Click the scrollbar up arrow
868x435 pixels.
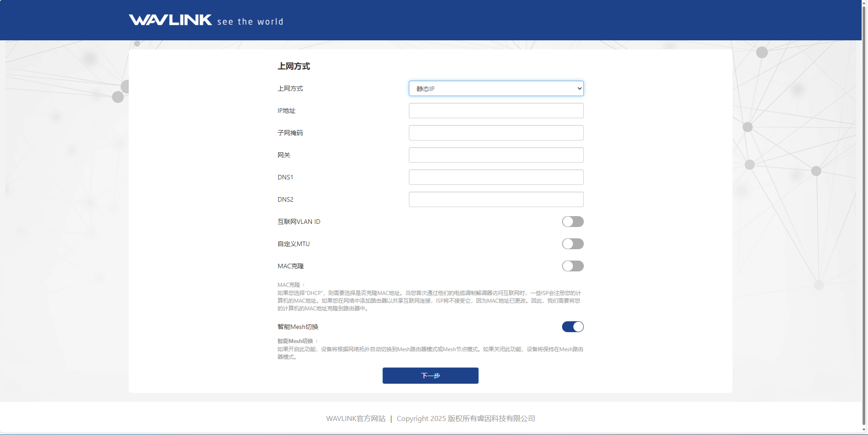pos(864,3)
